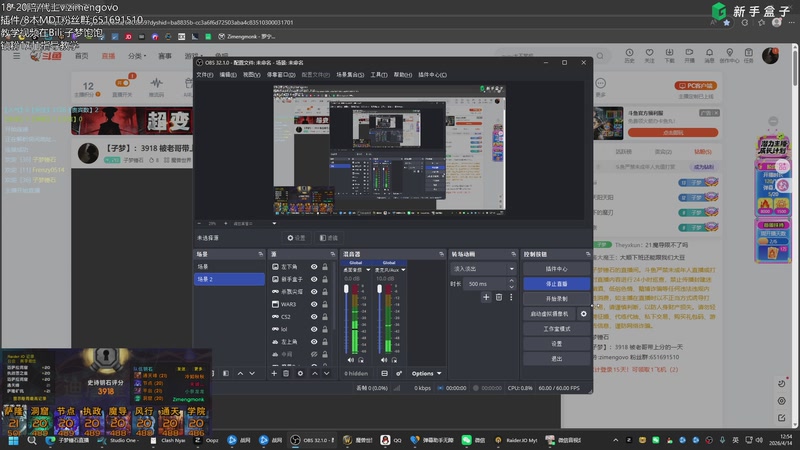
Task: Open advanced audio properties gear in mixer
Action: [x=399, y=373]
